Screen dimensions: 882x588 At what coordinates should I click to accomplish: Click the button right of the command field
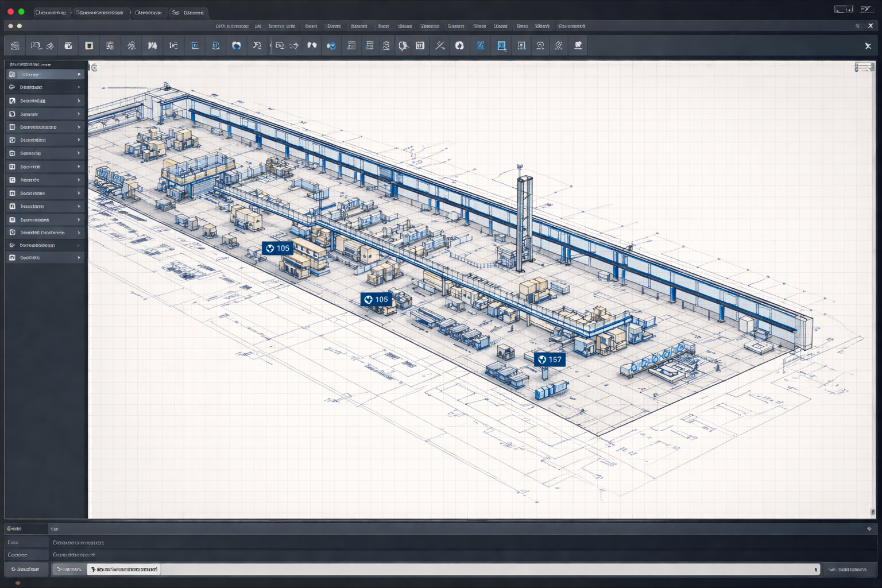[x=851, y=570]
